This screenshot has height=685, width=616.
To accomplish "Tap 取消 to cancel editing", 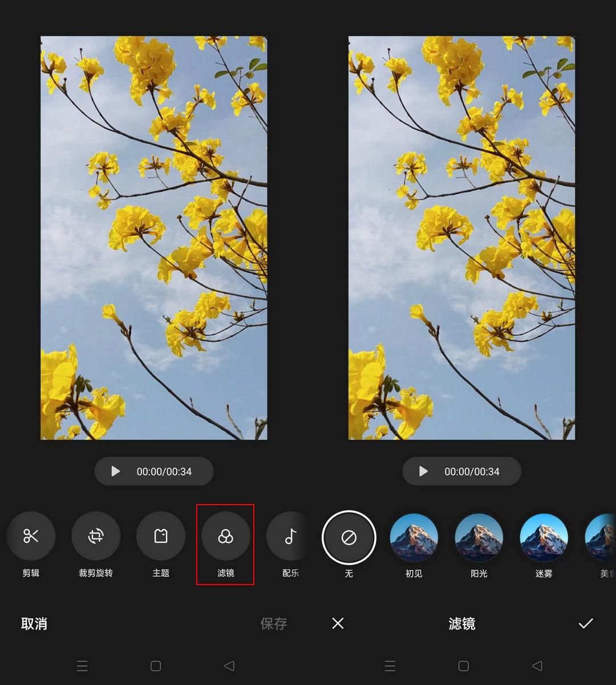I will (34, 623).
